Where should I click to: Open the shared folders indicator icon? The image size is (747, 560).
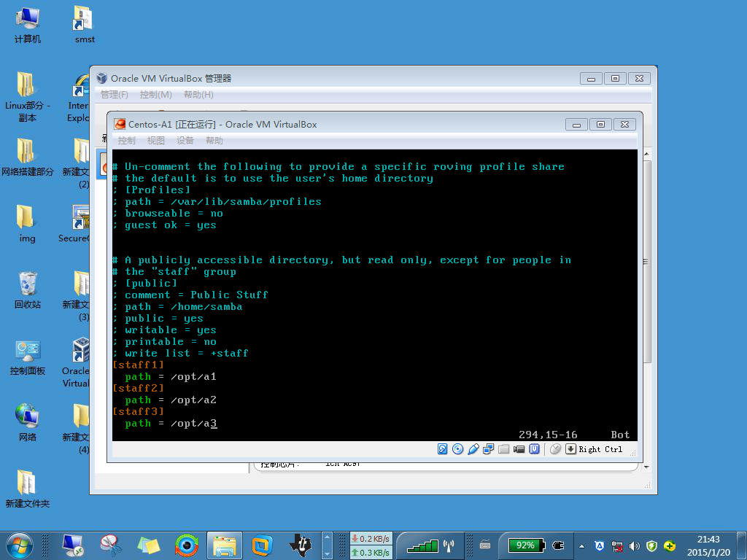pyautogui.click(x=503, y=449)
